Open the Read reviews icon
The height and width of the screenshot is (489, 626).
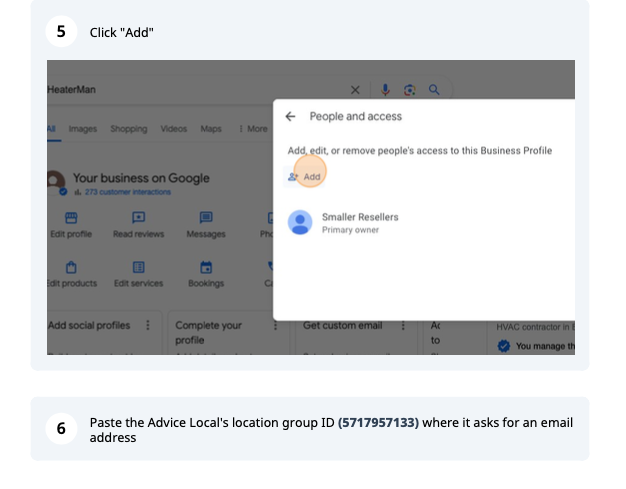tap(139, 218)
